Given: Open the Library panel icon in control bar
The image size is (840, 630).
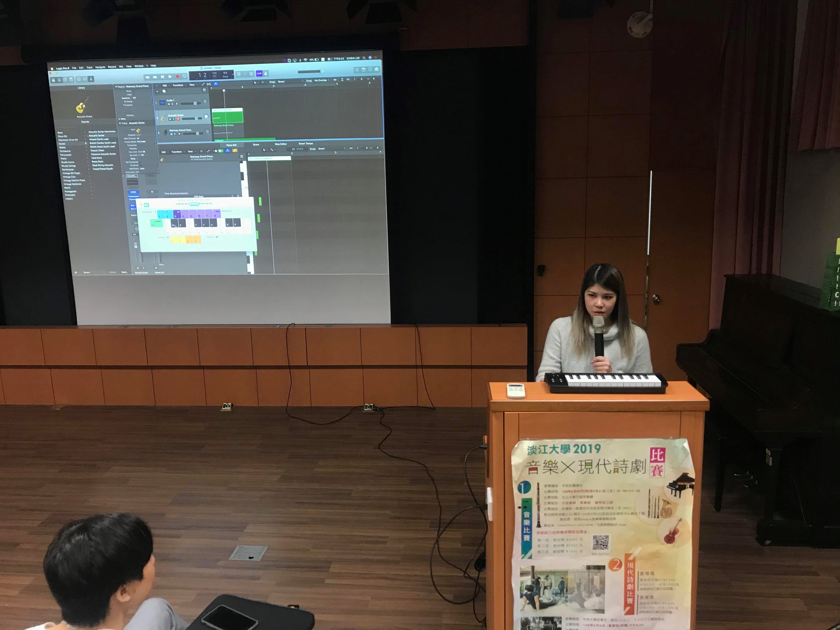Looking at the screenshot, I should (x=53, y=80).
